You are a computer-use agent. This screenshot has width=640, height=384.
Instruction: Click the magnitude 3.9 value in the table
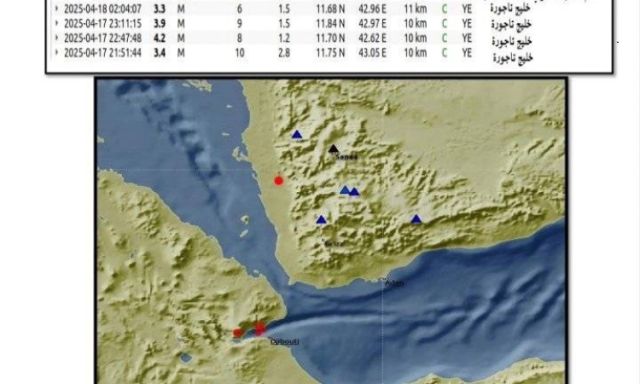click(x=160, y=23)
